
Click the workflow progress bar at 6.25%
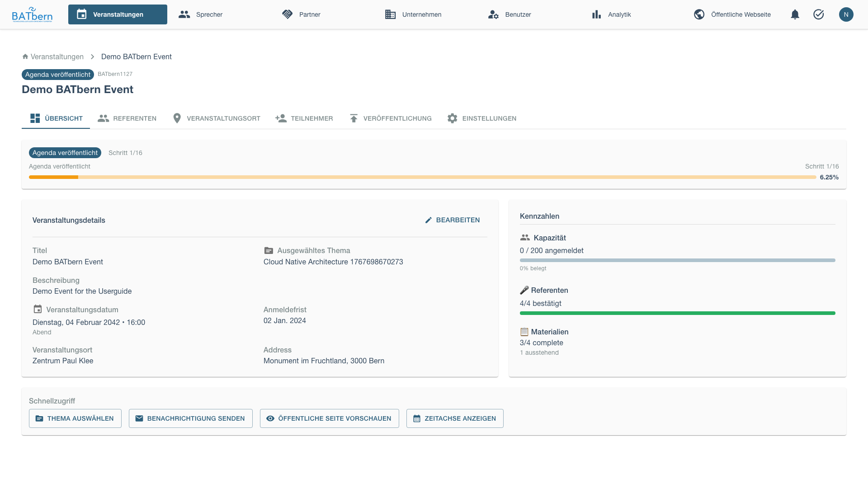tap(423, 177)
